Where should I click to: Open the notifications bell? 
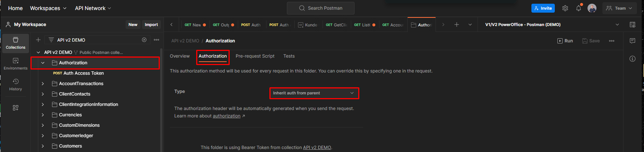coord(579,8)
